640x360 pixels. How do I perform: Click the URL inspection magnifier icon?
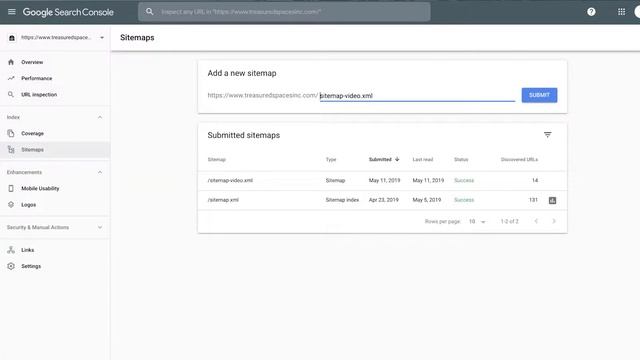(x=11, y=94)
